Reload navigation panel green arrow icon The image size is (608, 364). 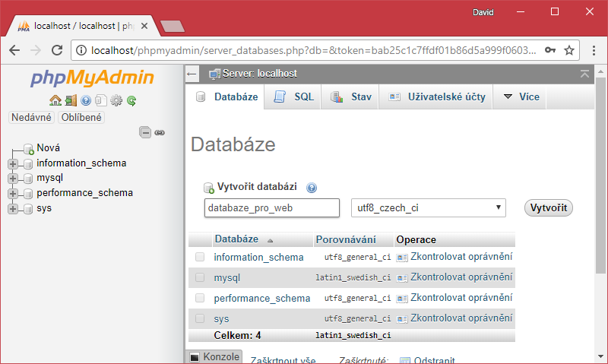click(x=131, y=101)
